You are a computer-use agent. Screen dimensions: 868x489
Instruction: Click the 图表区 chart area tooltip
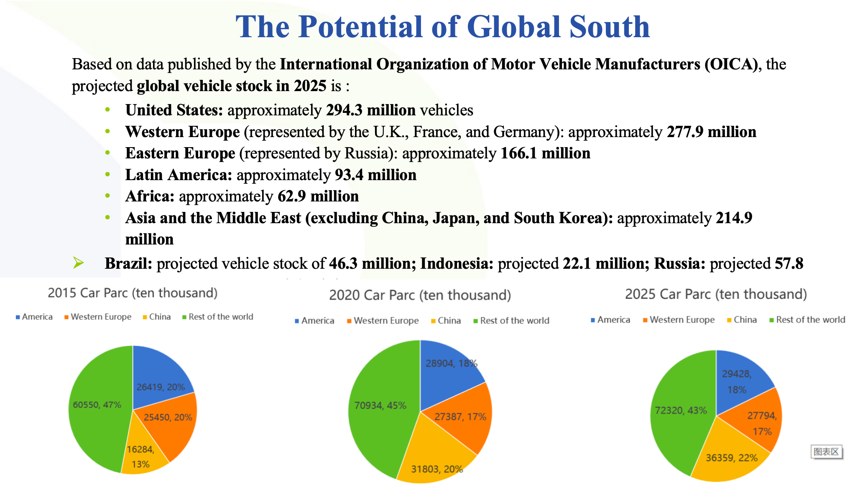point(826,452)
